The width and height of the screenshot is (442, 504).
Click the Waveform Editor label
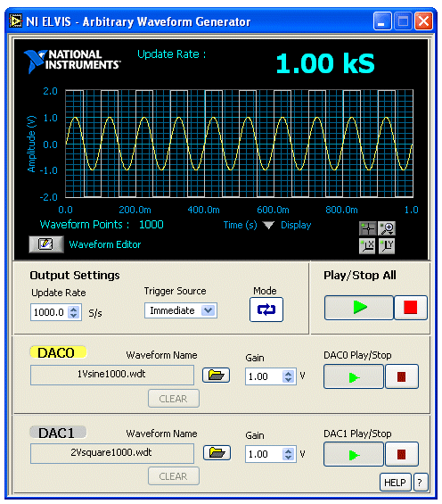(x=105, y=244)
